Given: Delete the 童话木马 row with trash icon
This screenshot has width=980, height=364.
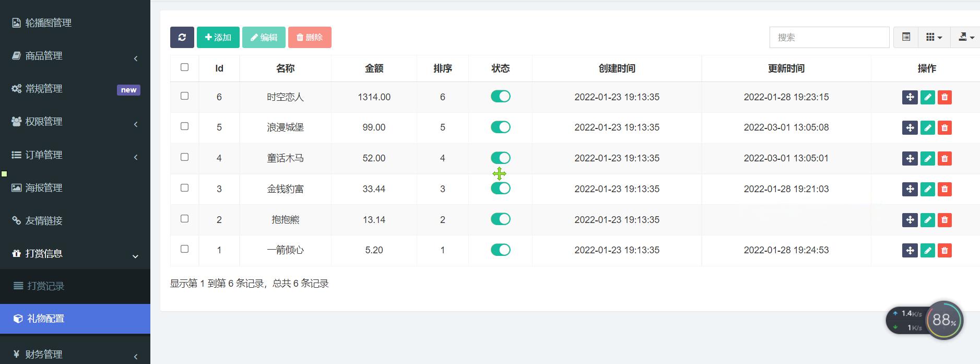Looking at the screenshot, I should pyautogui.click(x=944, y=159).
